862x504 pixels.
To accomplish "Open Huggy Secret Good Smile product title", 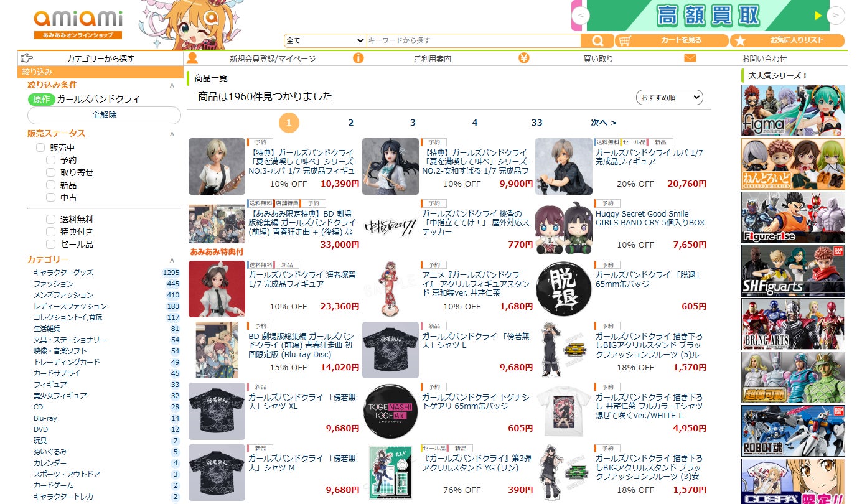I will click(650, 218).
